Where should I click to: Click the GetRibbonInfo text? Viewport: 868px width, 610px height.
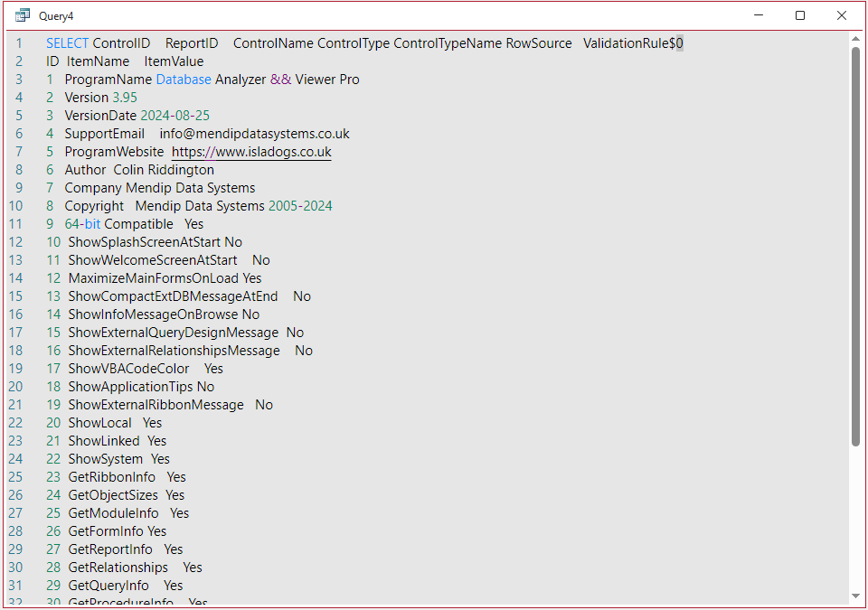click(x=111, y=477)
